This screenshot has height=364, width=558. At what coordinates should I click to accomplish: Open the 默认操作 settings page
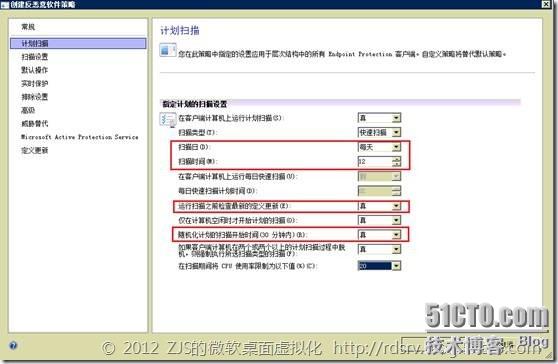[x=35, y=70]
